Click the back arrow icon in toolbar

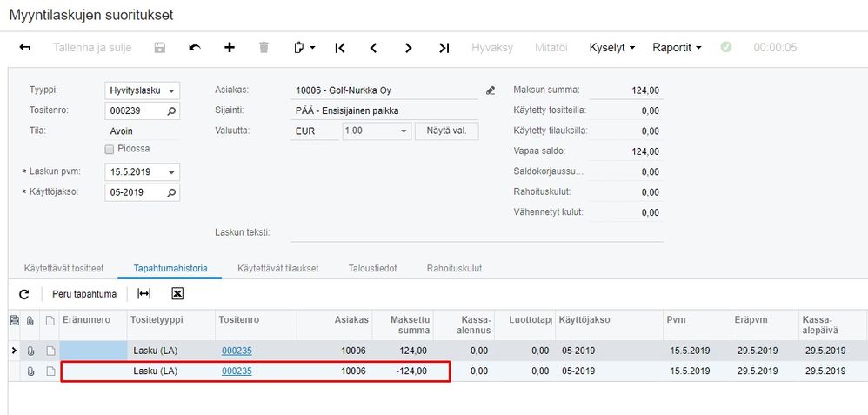coord(25,48)
